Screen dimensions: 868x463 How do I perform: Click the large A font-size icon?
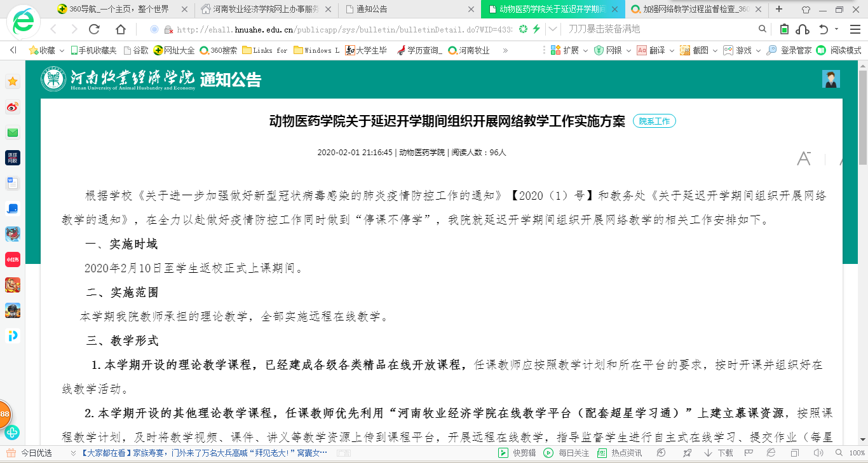point(804,159)
